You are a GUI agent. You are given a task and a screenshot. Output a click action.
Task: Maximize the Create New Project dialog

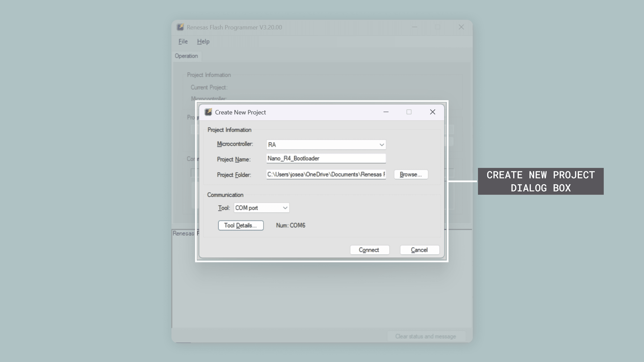click(409, 112)
